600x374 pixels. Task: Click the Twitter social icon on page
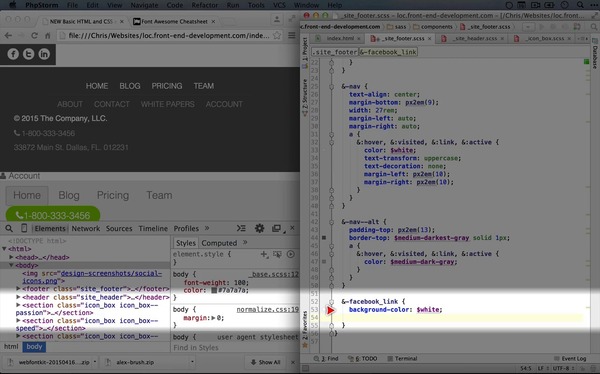coord(29,54)
